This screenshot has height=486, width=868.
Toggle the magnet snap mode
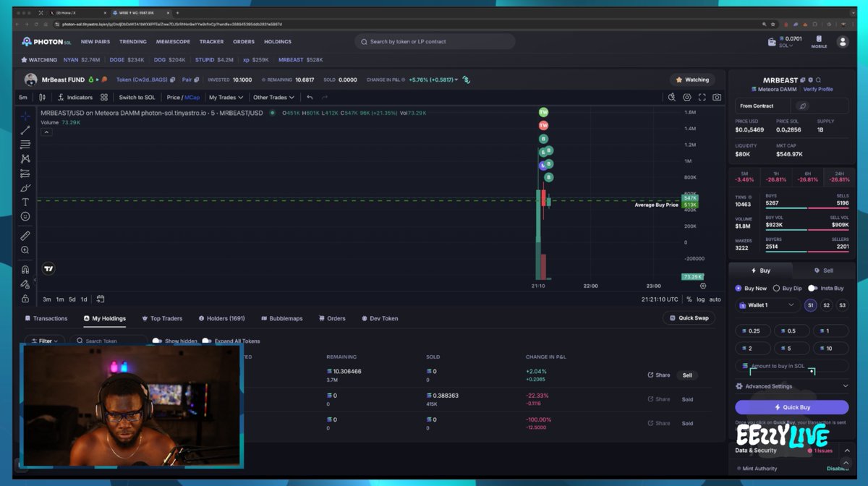coord(25,270)
